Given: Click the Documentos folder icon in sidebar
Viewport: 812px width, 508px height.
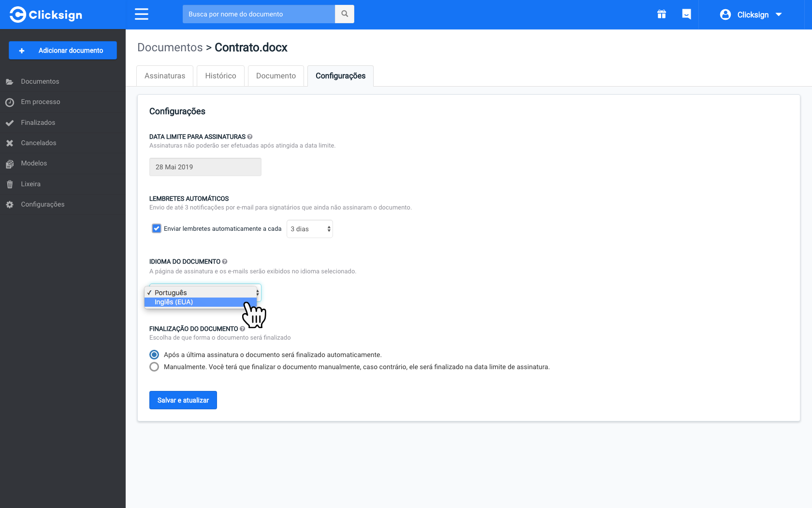Looking at the screenshot, I should (x=10, y=82).
